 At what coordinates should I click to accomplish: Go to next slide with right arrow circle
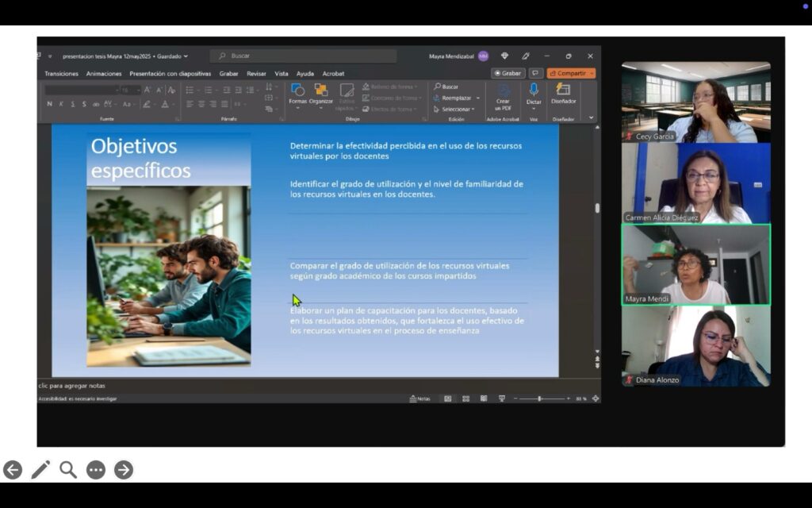tap(124, 470)
